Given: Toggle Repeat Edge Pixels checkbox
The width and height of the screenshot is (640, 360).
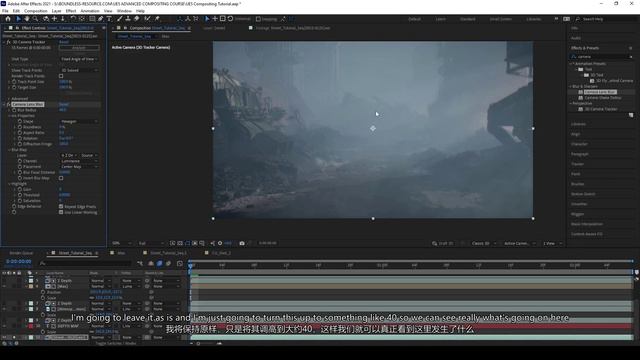Looking at the screenshot, I should 61,207.
